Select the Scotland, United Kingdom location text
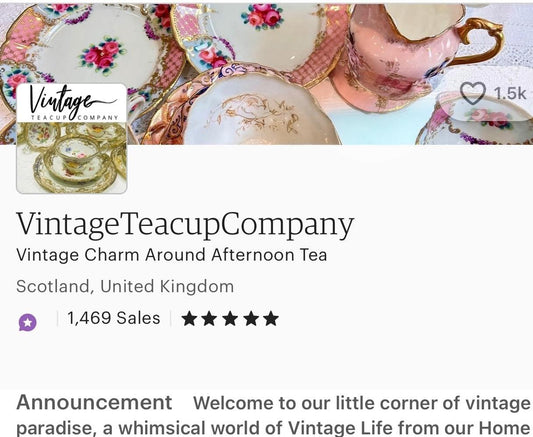 (125, 286)
